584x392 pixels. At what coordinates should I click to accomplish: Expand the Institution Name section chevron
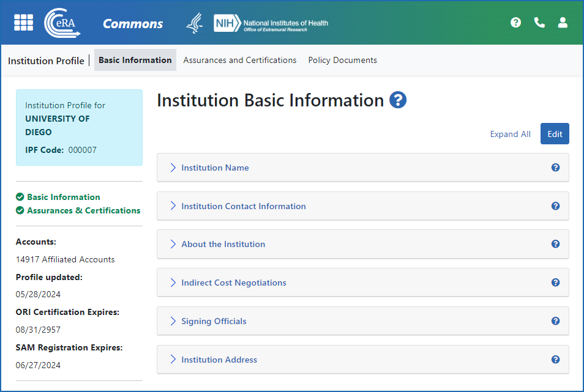(x=173, y=168)
